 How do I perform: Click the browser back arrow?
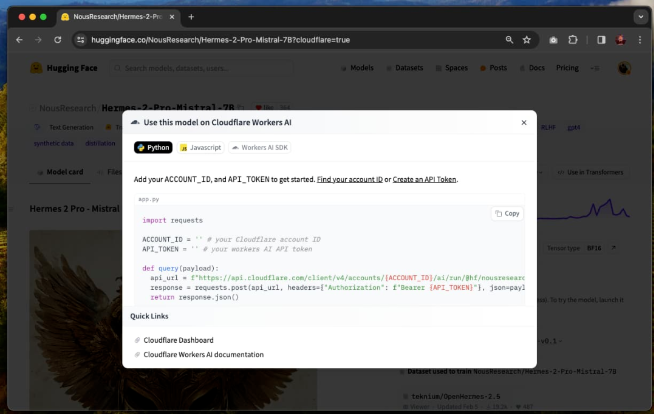point(17,40)
